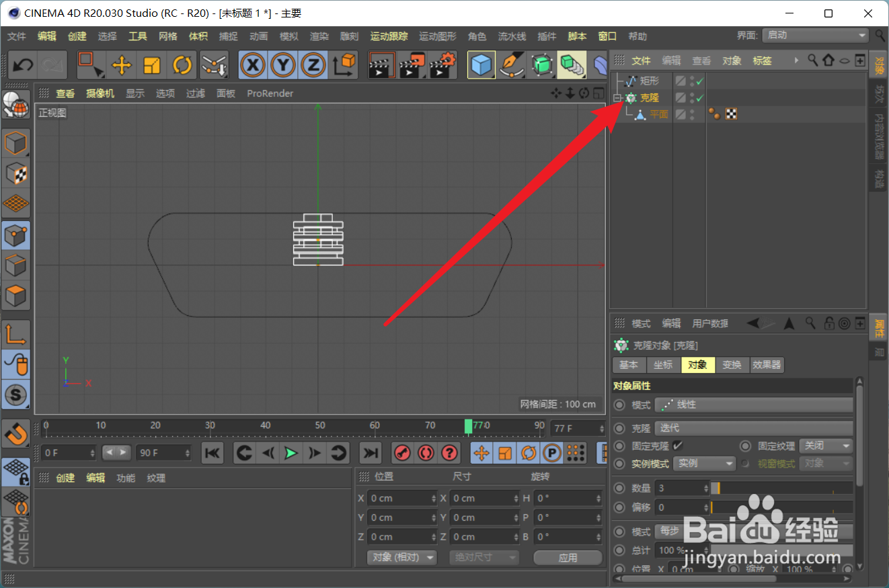Open the 固定纹理 dropdown set to 关闭
Viewport: 889px width, 588px height.
pyautogui.click(x=826, y=445)
